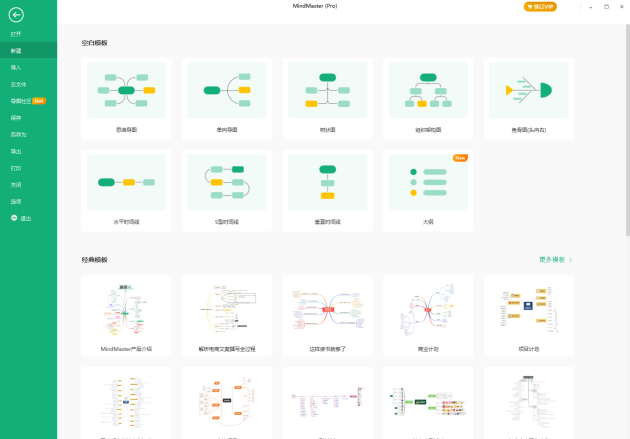
Task: Click chevron next to 更多模板
Action: (x=571, y=260)
